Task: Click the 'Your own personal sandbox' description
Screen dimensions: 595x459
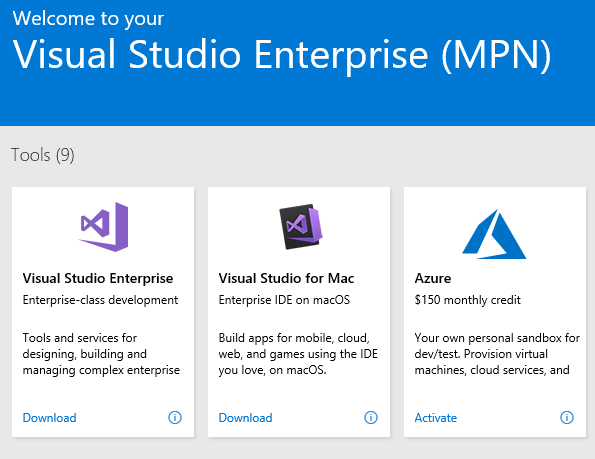Action: [x=497, y=354]
